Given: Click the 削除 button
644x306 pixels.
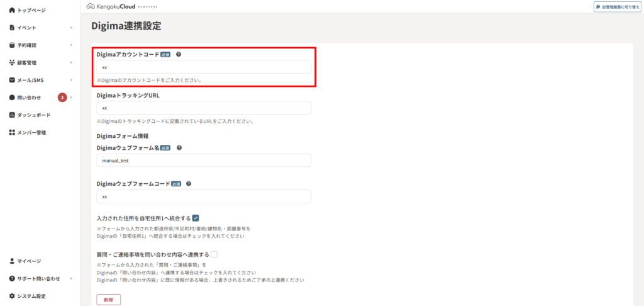Looking at the screenshot, I should (x=108, y=300).
